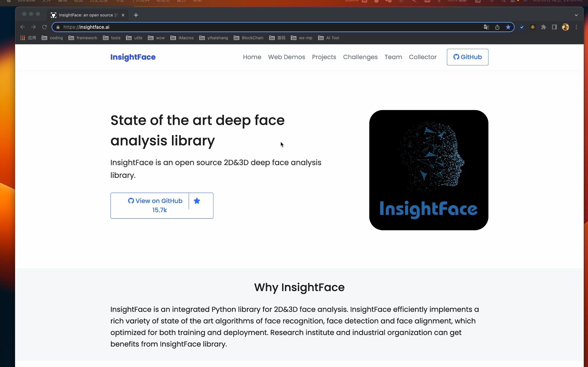The image size is (588, 367).
Task: Open the translate page icon in address bar
Action: tap(486, 27)
